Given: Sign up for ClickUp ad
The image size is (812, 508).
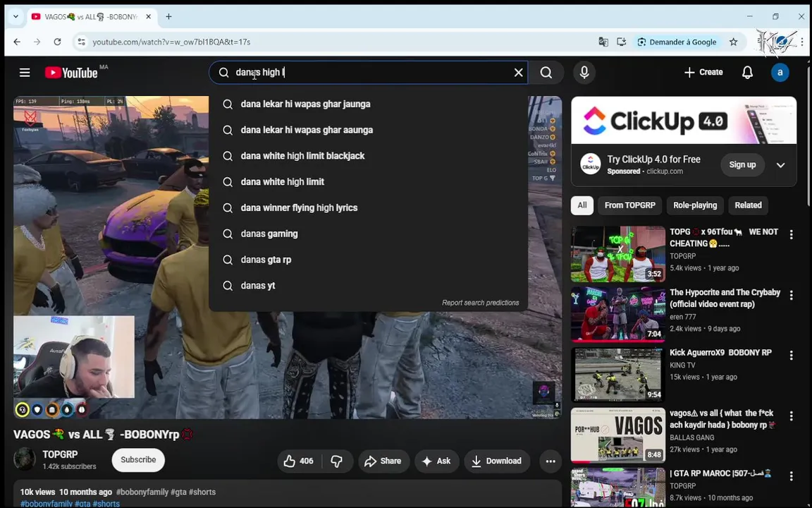Looking at the screenshot, I should pyautogui.click(x=742, y=165).
